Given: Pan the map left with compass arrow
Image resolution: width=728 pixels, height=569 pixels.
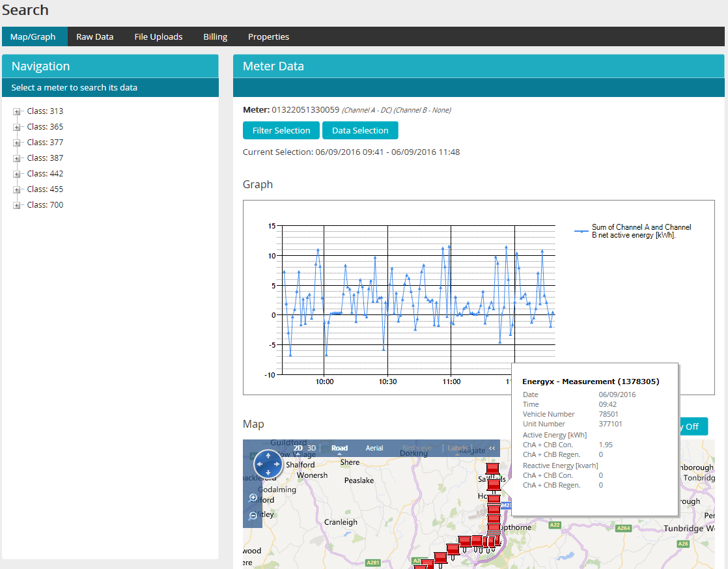Looking at the screenshot, I should [x=260, y=464].
